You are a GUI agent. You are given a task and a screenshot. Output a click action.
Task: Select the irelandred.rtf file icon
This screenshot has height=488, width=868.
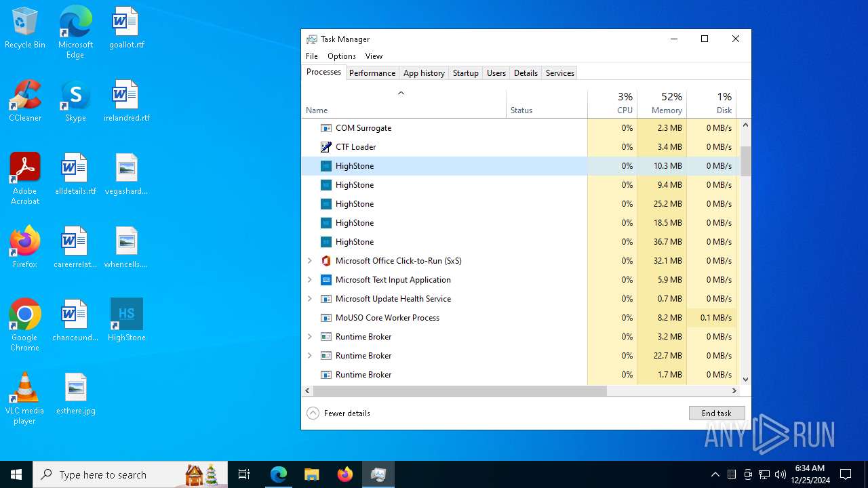point(127,102)
